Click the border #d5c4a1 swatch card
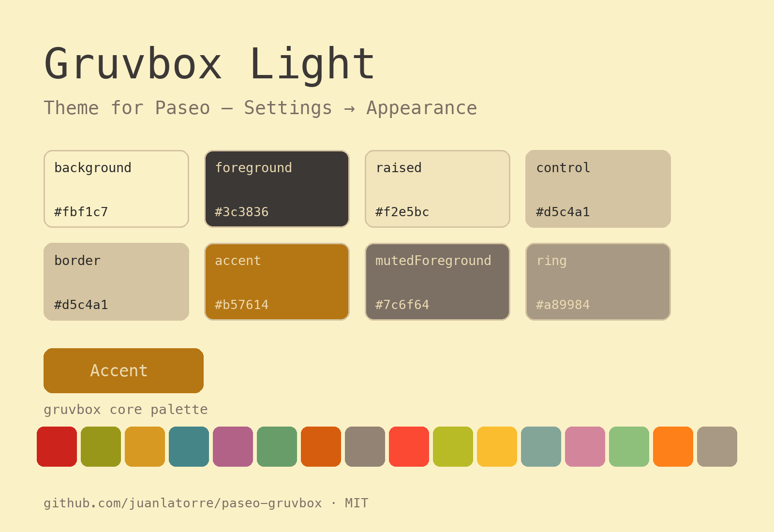The width and height of the screenshot is (774, 532). [116, 281]
